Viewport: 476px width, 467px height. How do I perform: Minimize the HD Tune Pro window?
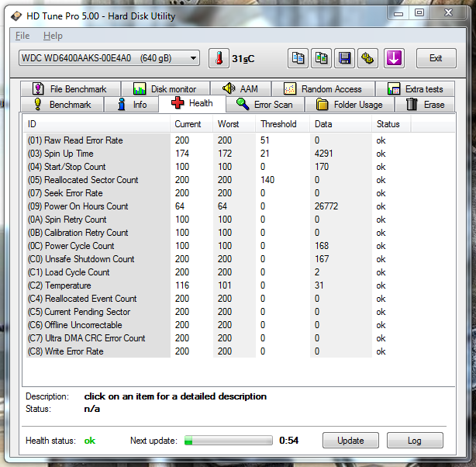[x=398, y=13]
